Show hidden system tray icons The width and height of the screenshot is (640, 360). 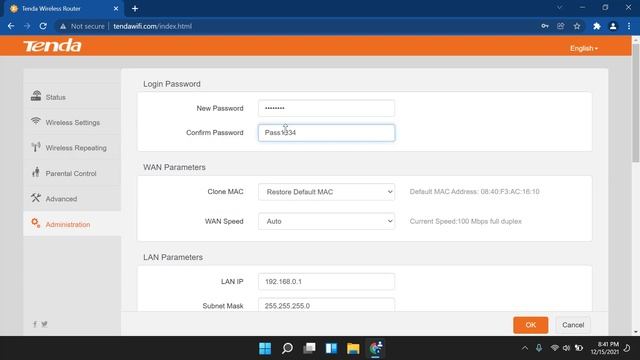point(525,348)
